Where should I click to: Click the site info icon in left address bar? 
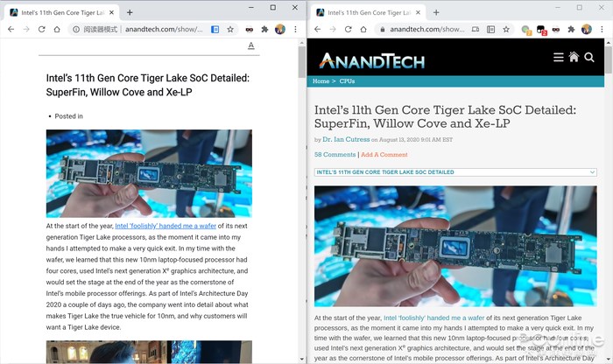click(x=76, y=29)
